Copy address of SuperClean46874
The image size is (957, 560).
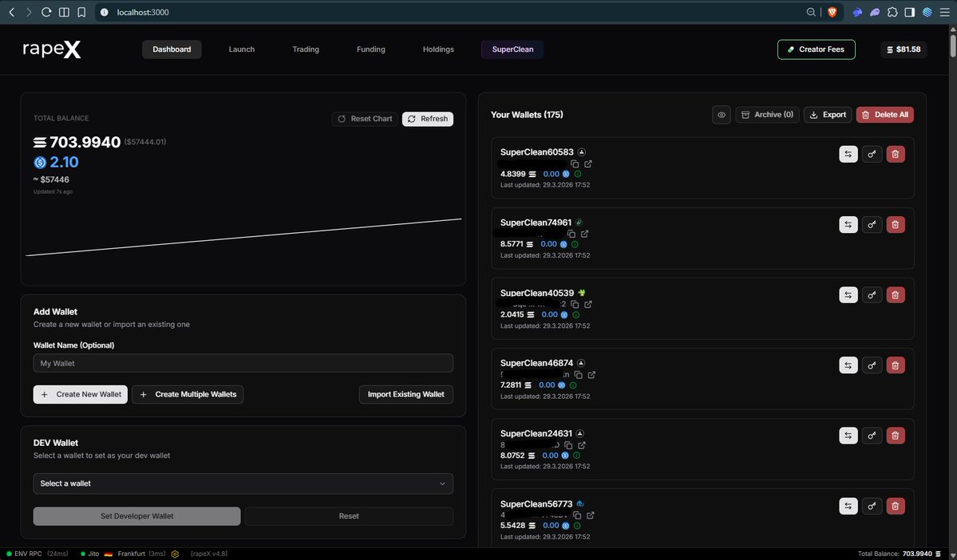click(x=578, y=375)
